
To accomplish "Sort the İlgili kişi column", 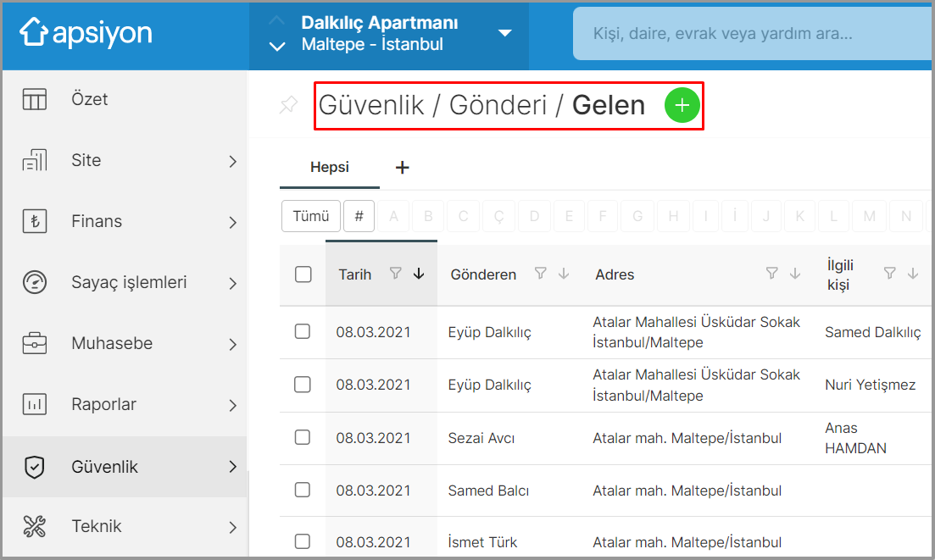I will point(912,274).
